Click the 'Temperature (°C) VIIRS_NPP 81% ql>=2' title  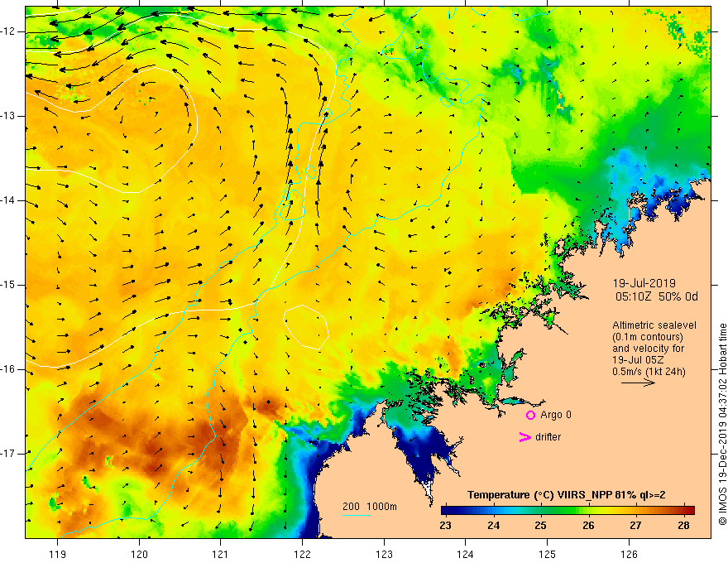click(566, 495)
